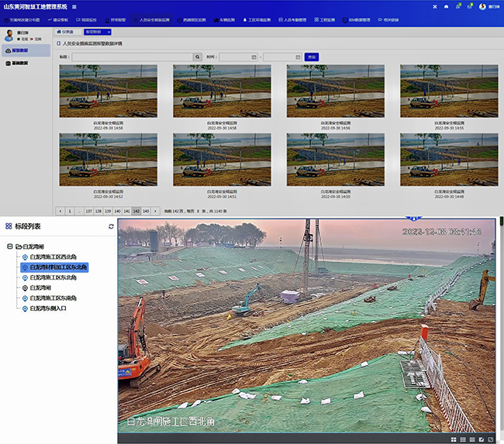Collapse the 白龙湾闸 tree root node

click(x=10, y=246)
